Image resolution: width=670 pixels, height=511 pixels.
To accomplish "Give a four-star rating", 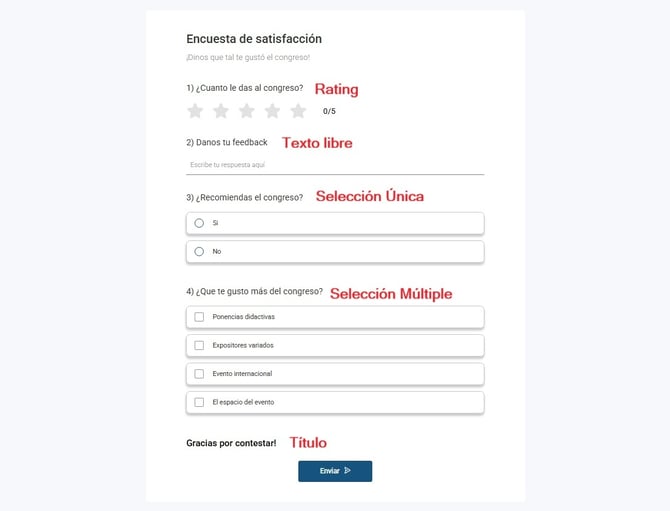I will (272, 111).
